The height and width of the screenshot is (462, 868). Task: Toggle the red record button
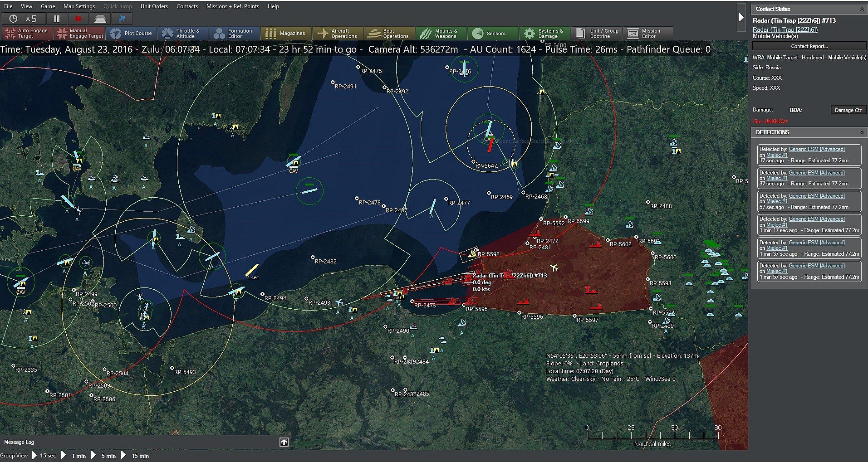78,19
